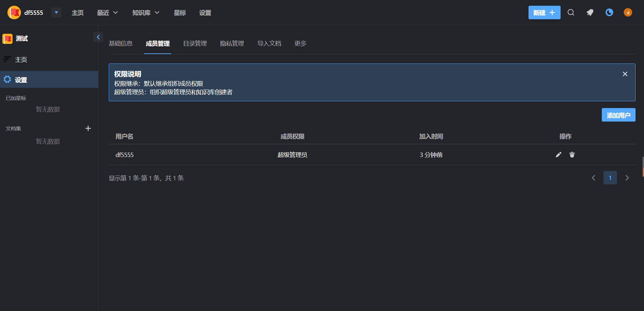Switch to the 目录管理 tab
The height and width of the screenshot is (311, 644).
pos(195,43)
